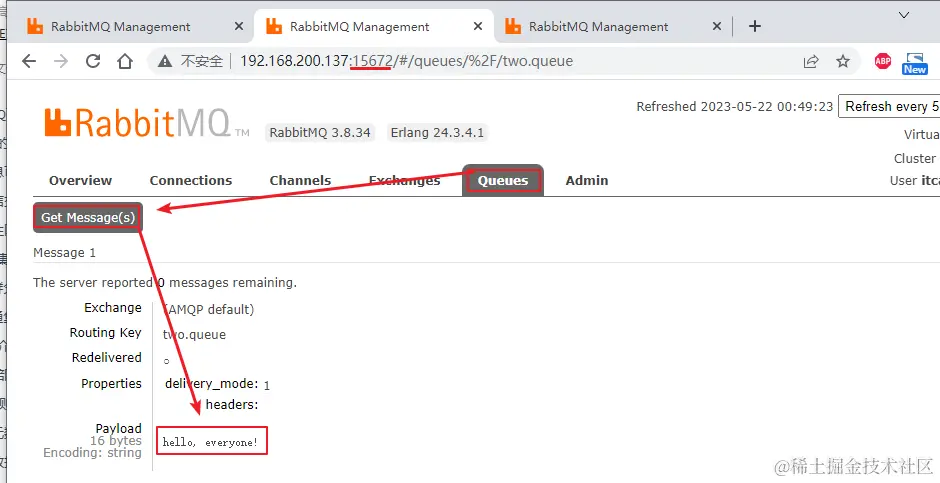940x483 pixels.
Task: Open the Connections tab
Action: coord(191,180)
